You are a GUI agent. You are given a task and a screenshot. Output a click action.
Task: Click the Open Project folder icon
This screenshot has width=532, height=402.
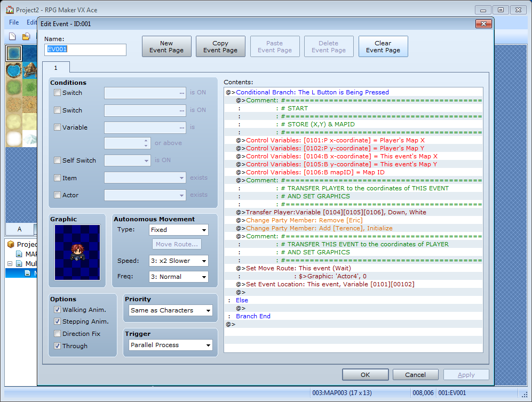click(25, 37)
